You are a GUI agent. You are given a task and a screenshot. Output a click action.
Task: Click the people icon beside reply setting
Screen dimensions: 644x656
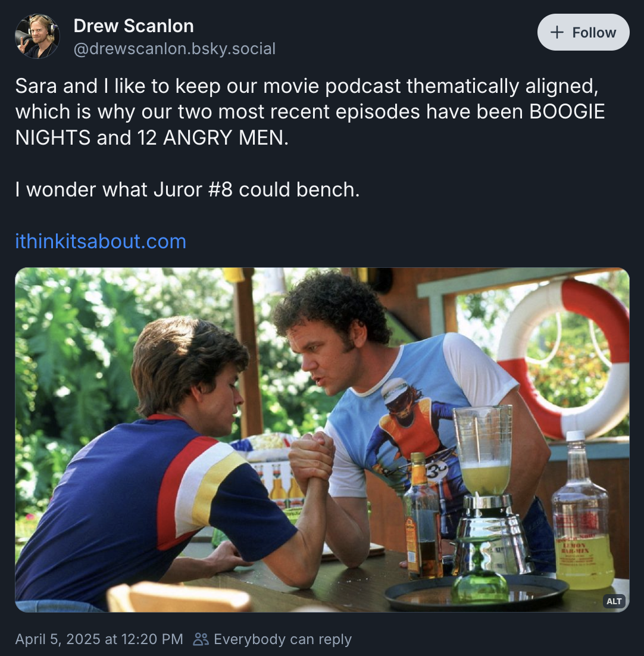[201, 639]
